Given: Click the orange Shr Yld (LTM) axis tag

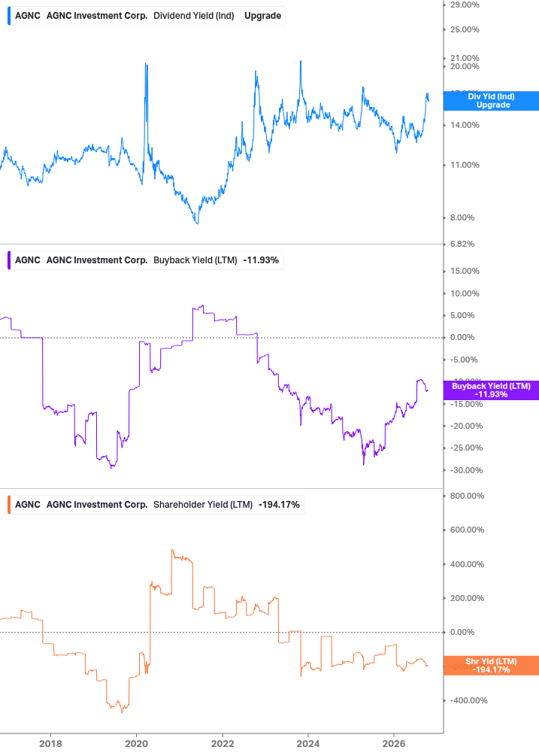Looking at the screenshot, I should pos(491,666).
